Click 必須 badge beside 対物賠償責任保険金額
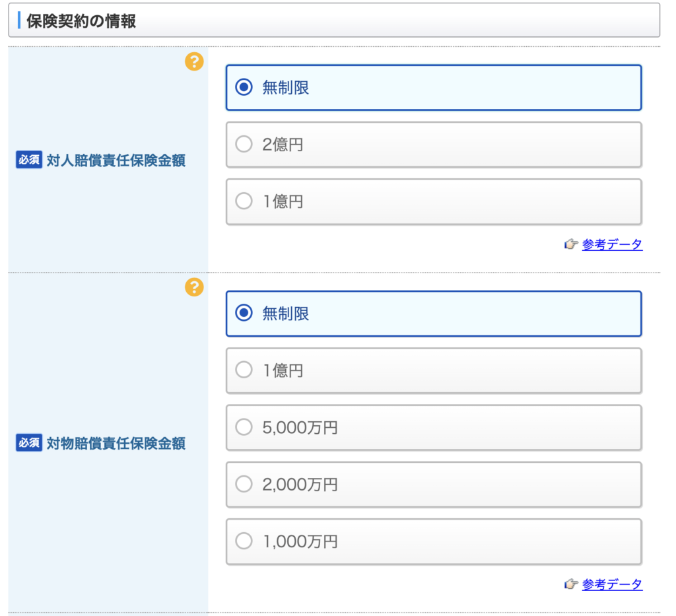676x616 pixels. click(29, 443)
